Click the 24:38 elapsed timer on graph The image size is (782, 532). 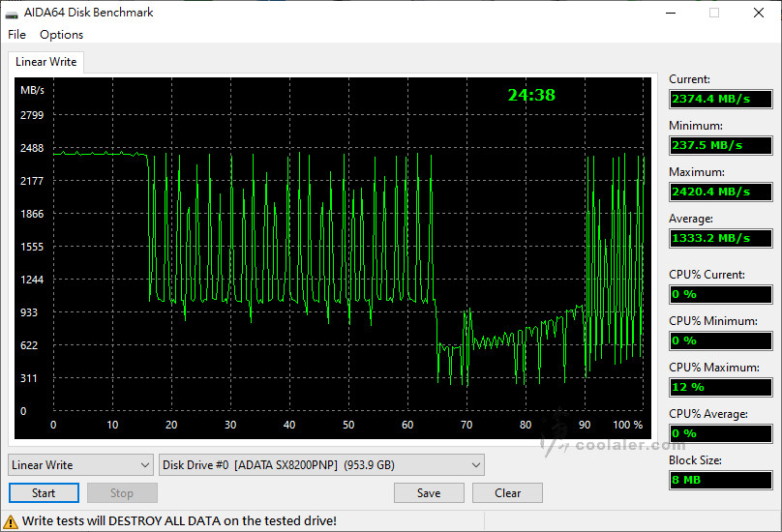click(531, 95)
